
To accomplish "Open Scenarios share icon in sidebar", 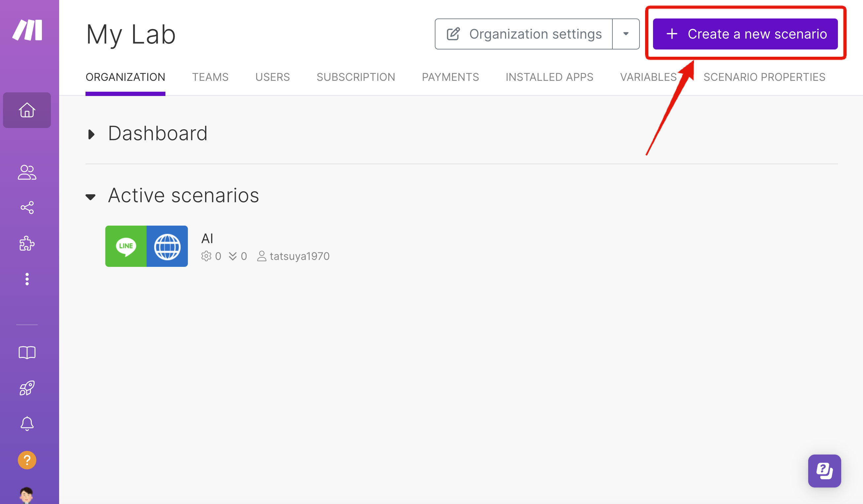I will click(27, 208).
